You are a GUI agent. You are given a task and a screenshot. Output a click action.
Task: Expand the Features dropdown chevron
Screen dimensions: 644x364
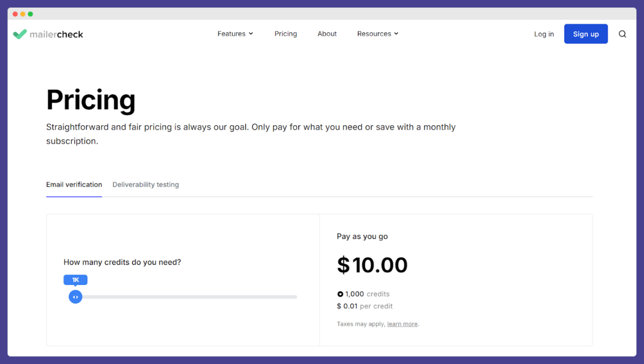coord(251,34)
